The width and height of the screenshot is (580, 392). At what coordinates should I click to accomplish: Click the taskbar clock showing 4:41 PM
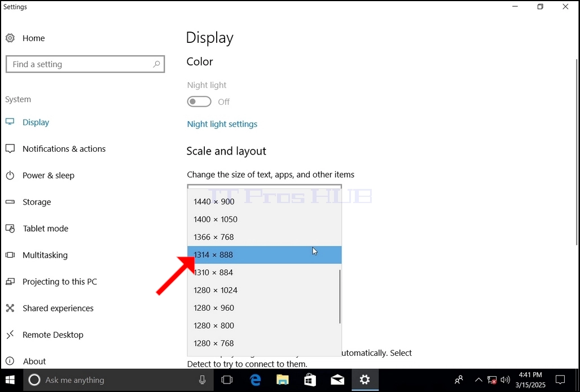530,380
